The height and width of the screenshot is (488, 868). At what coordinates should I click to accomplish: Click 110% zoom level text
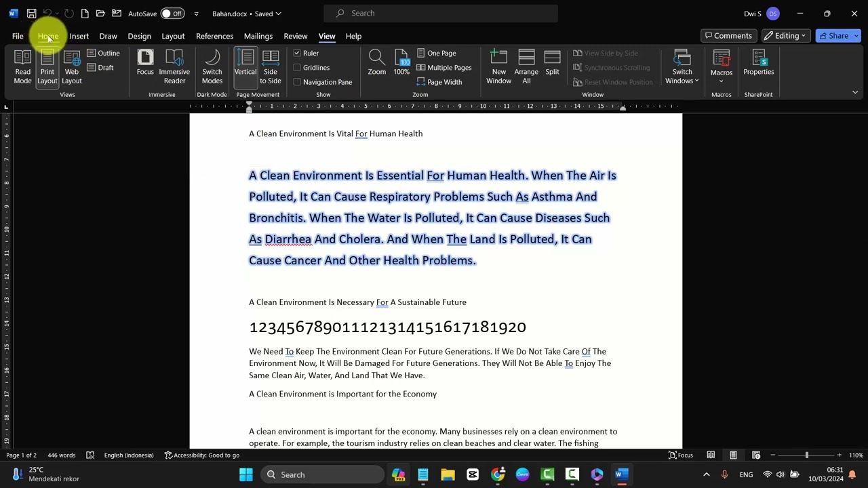(856, 455)
